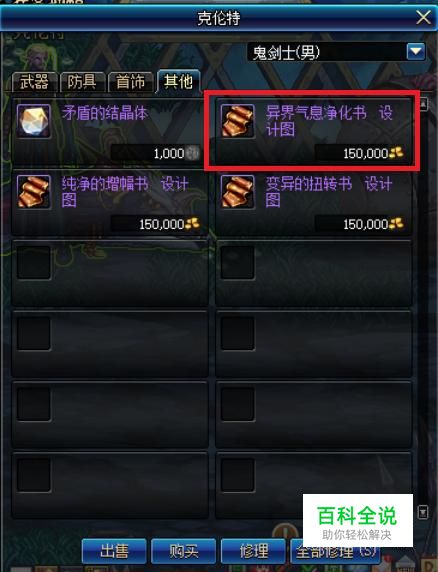Click the gold coin icon beside 变异的扭转书 price
438x572 pixels.
coord(396,224)
